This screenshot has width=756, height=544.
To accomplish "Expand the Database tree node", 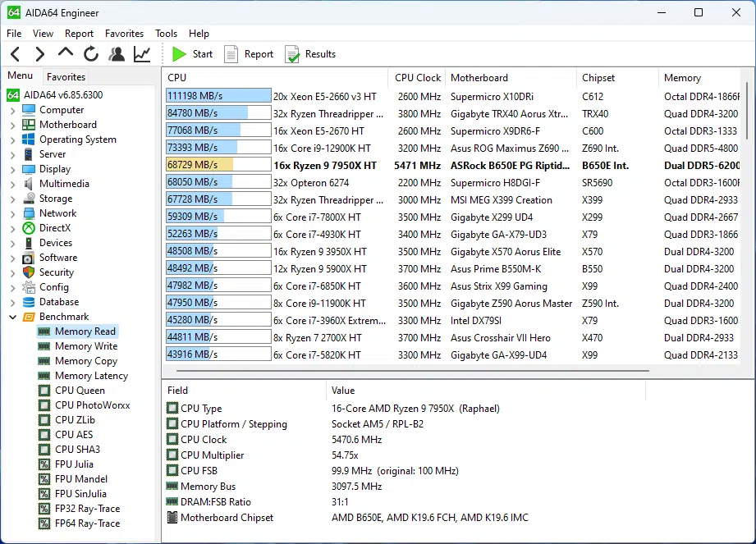I will (12, 303).
